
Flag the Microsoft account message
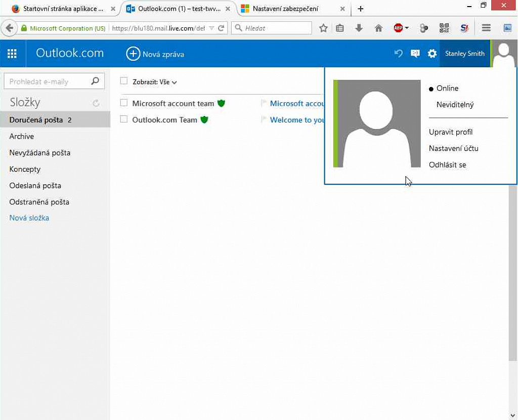click(x=264, y=103)
